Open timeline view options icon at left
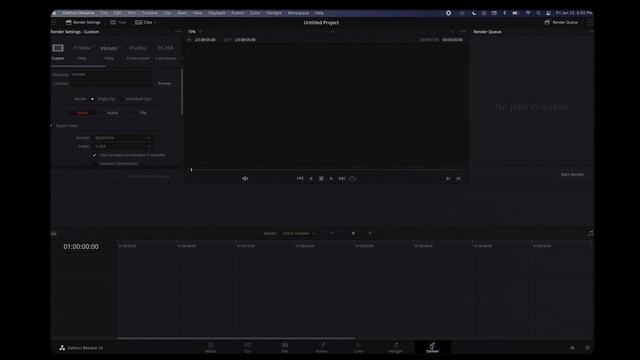 tap(54, 233)
